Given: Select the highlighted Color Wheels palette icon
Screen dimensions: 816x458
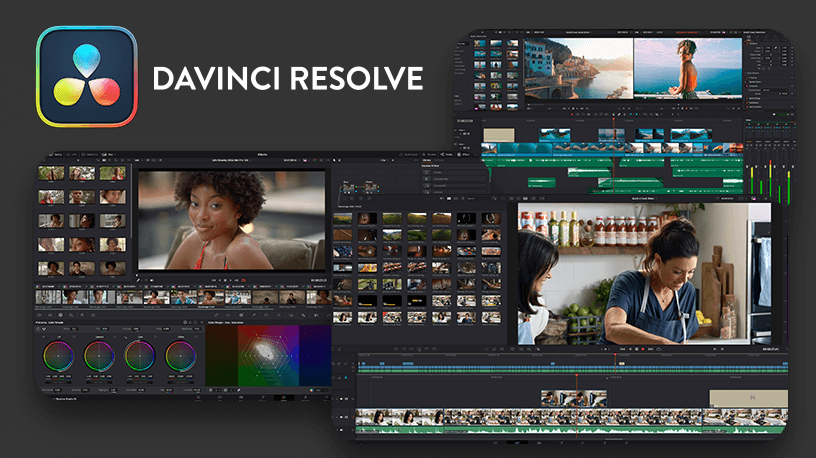Looking at the screenshot, I should [60, 315].
